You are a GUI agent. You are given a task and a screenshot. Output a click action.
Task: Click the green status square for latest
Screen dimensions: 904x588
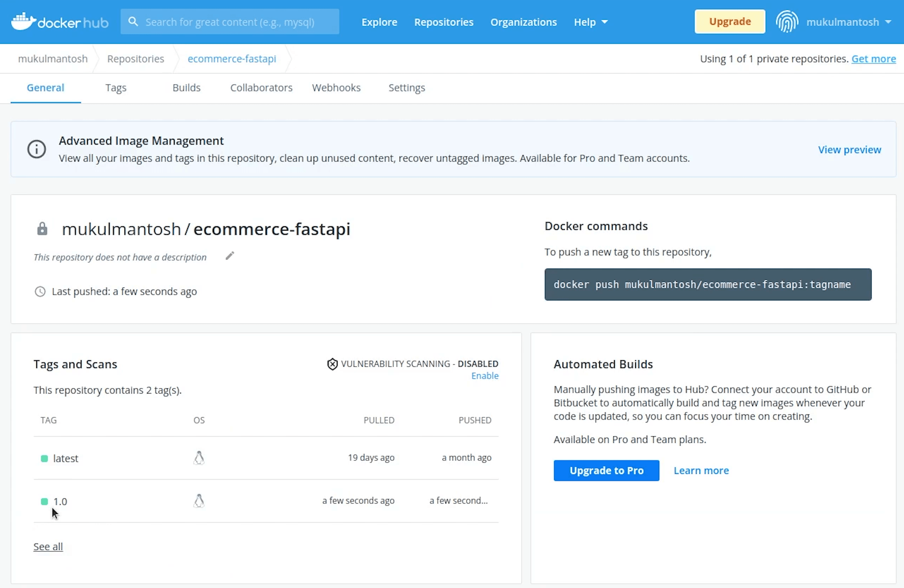pyautogui.click(x=44, y=459)
